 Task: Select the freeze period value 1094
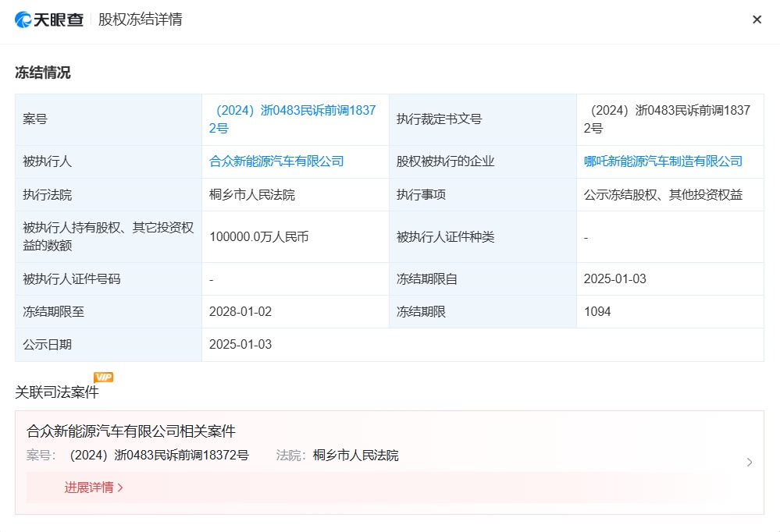click(597, 312)
